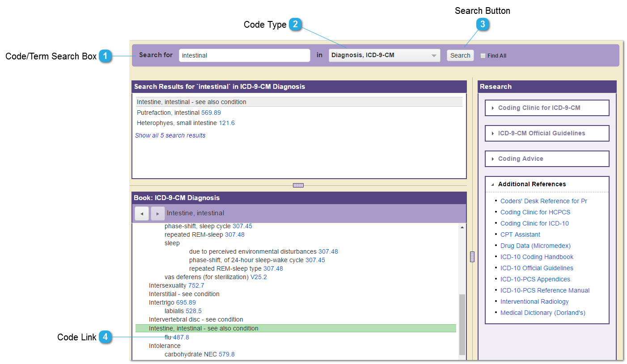Open code V25.2 for vas deferens
The width and height of the screenshot is (627, 364).
(x=258, y=277)
